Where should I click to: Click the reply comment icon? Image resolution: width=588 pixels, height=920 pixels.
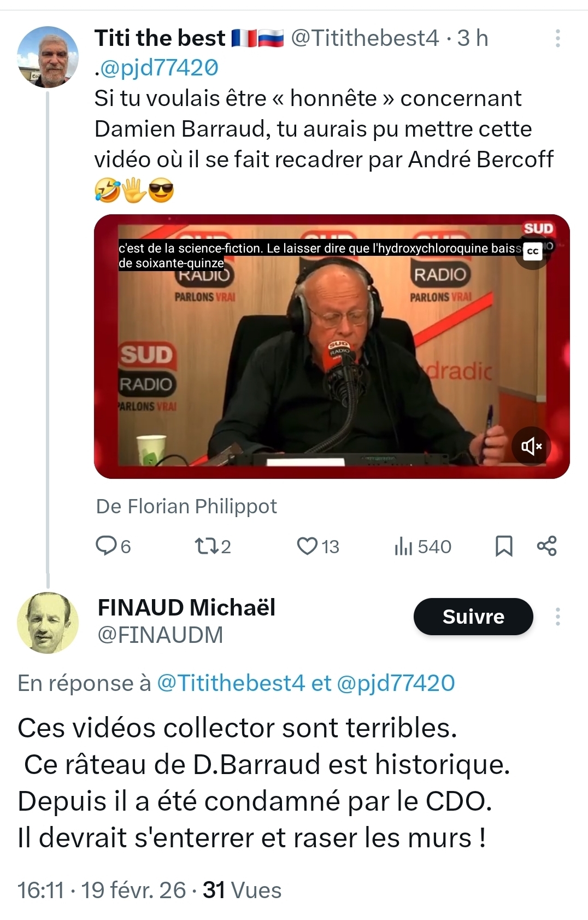[x=106, y=546]
